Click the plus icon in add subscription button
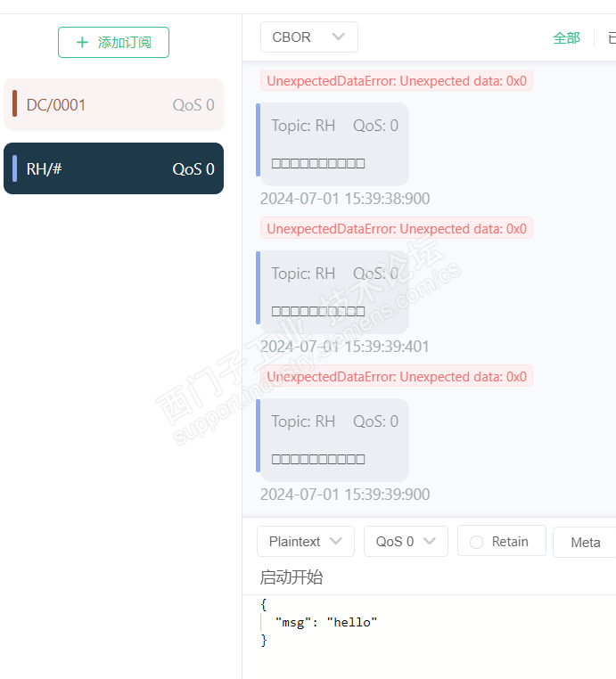 (82, 43)
